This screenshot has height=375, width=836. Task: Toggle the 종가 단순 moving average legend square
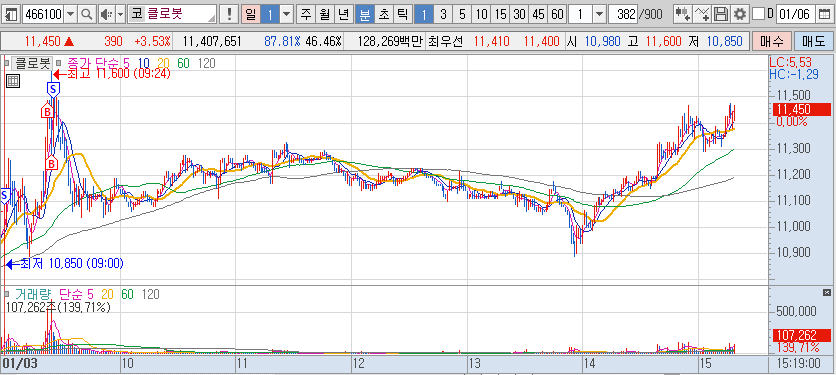pos(58,63)
